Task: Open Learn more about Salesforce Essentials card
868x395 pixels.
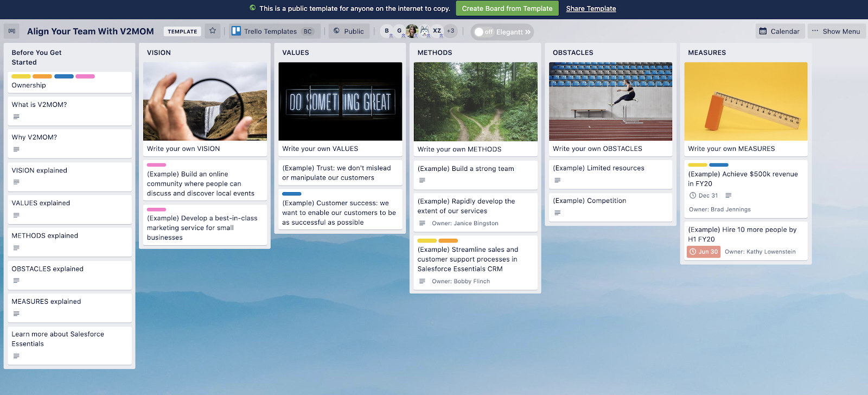Action: pos(69,345)
